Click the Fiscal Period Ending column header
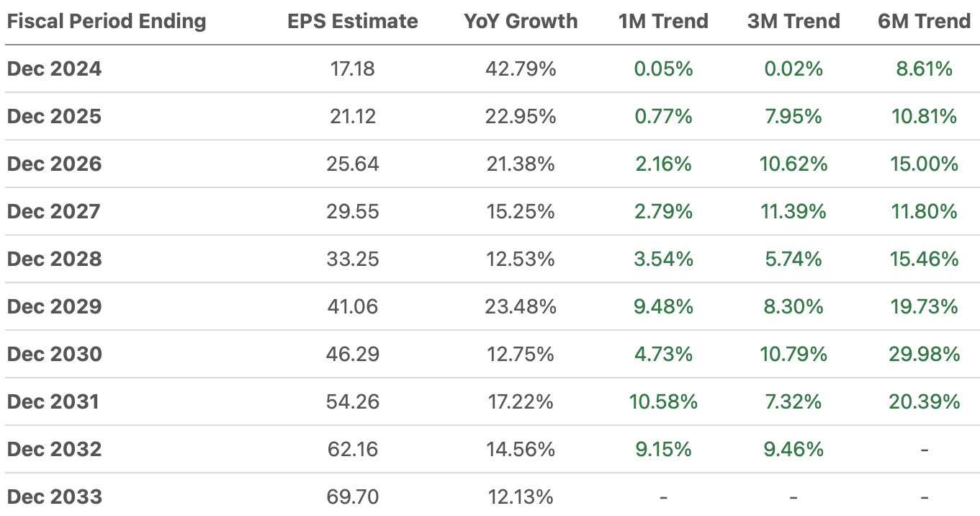Image resolution: width=980 pixels, height=516 pixels. point(107,22)
